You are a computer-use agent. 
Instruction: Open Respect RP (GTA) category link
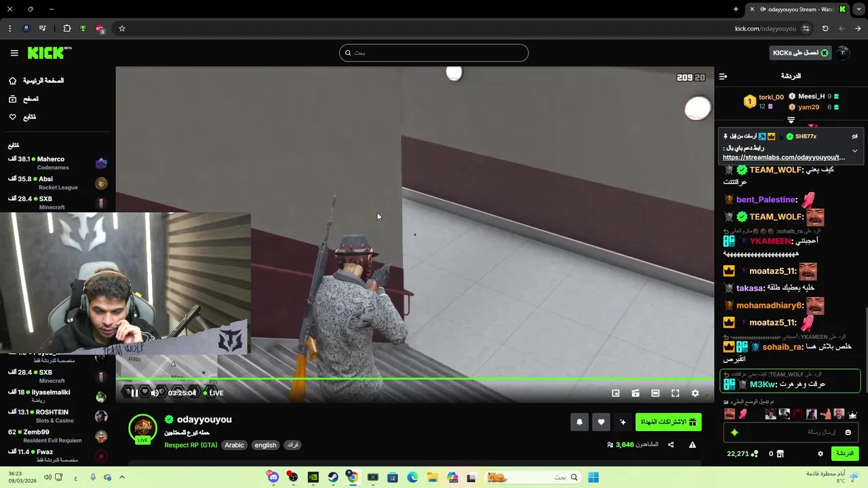190,445
